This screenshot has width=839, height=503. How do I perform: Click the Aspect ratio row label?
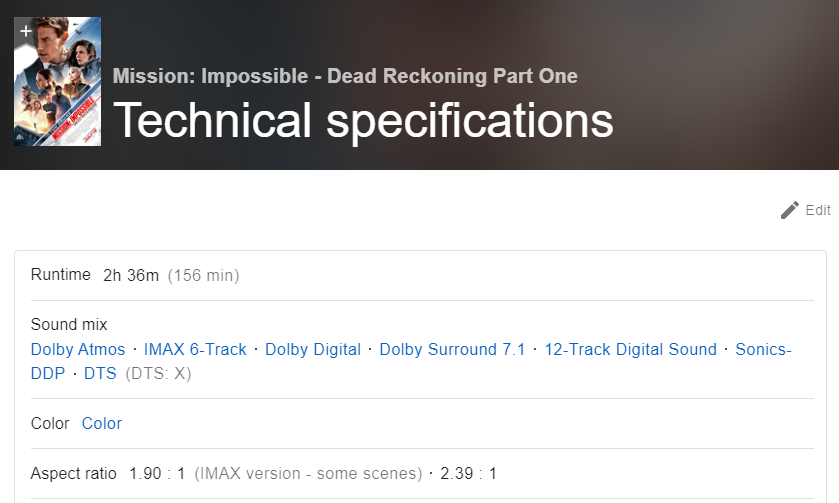click(74, 473)
